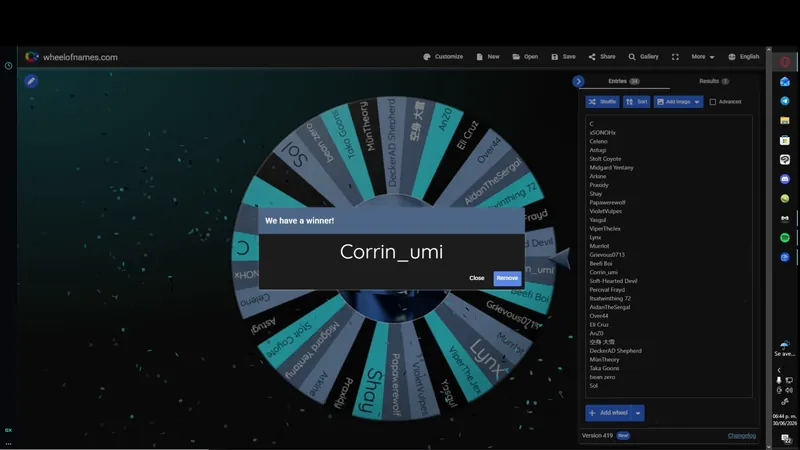800x450 pixels.
Task: Collapse the entries side panel arrow
Action: [578, 81]
